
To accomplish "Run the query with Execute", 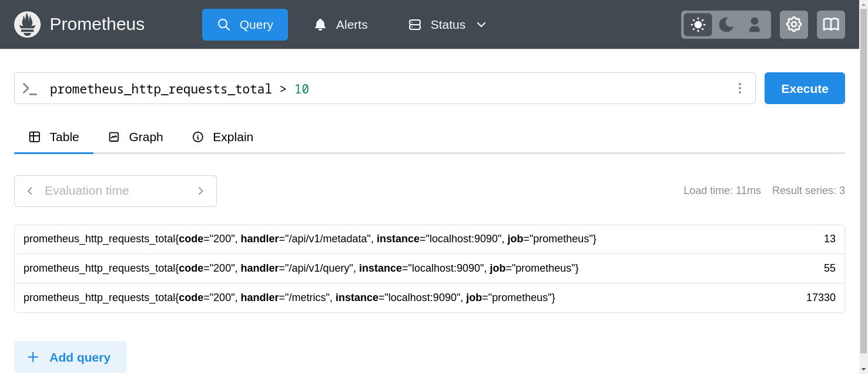I will (805, 88).
